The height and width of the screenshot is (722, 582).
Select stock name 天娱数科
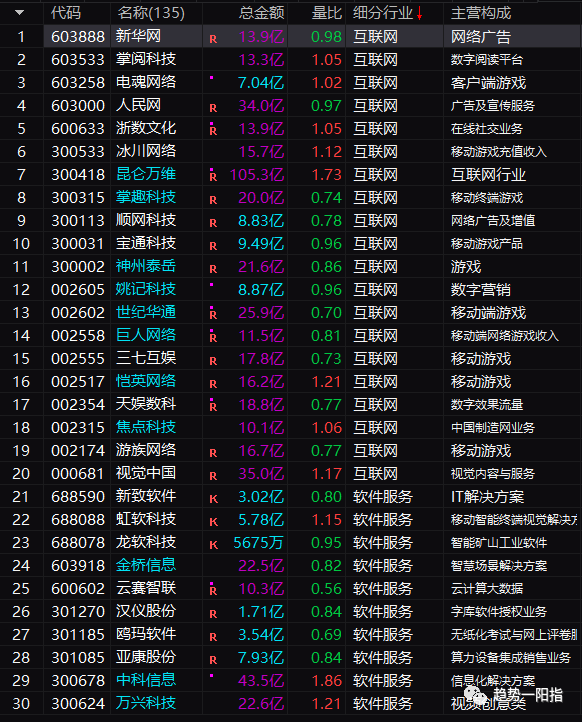(x=146, y=404)
